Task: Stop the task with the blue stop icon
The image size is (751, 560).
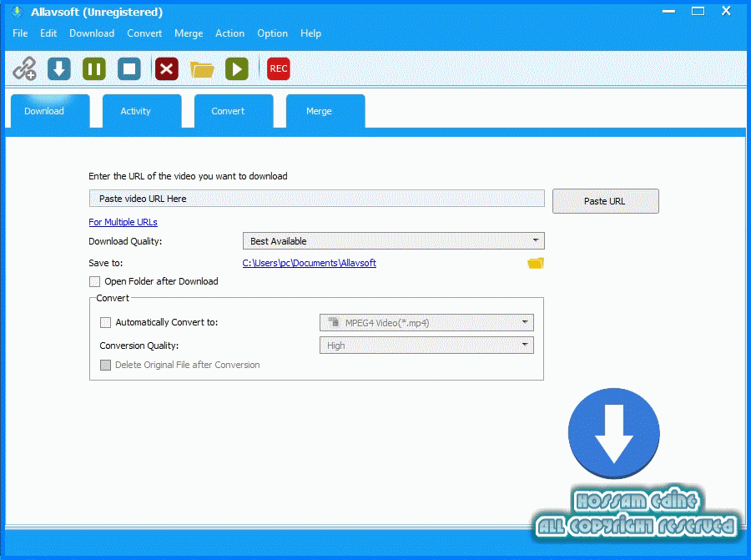Action: tap(129, 69)
